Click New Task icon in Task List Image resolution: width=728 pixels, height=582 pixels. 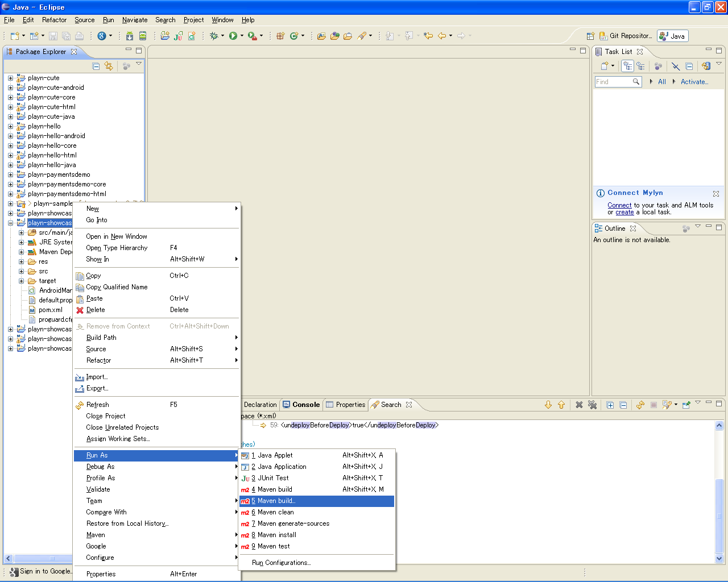(x=605, y=66)
